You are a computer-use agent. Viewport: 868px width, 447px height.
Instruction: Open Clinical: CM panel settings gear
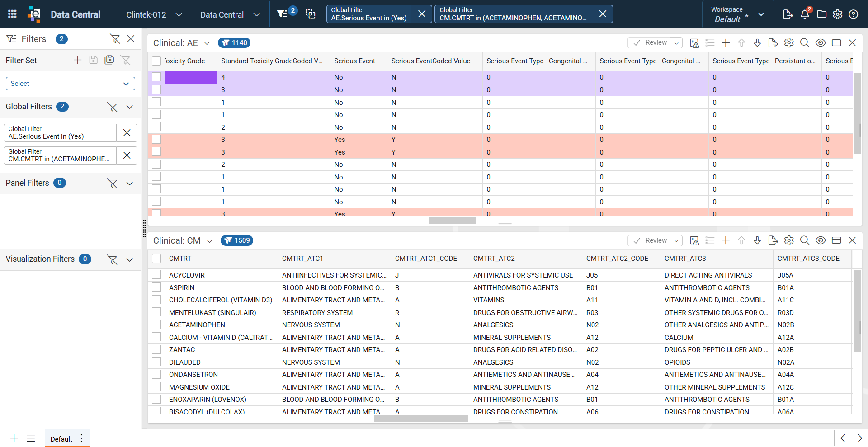pyautogui.click(x=789, y=240)
